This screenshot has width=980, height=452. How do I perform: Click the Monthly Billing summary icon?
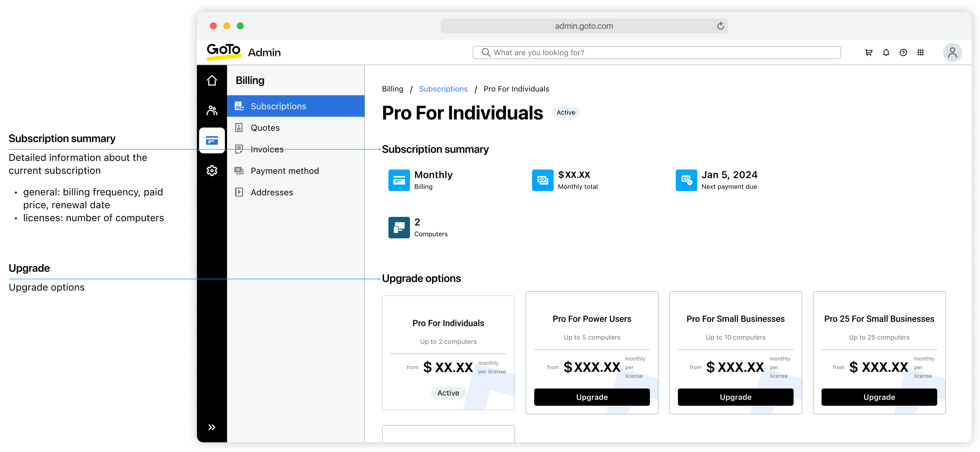pyautogui.click(x=399, y=180)
